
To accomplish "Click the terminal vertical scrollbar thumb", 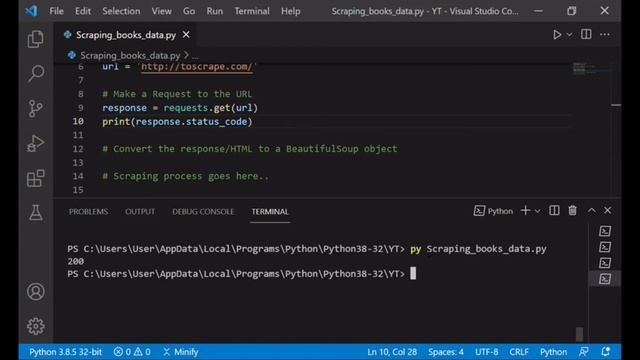I will 579,334.
